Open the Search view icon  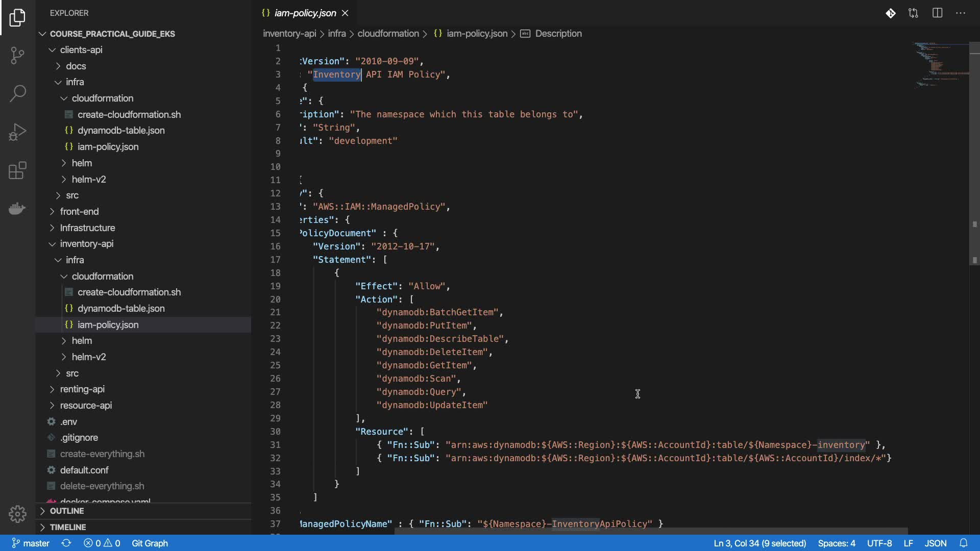(17, 93)
